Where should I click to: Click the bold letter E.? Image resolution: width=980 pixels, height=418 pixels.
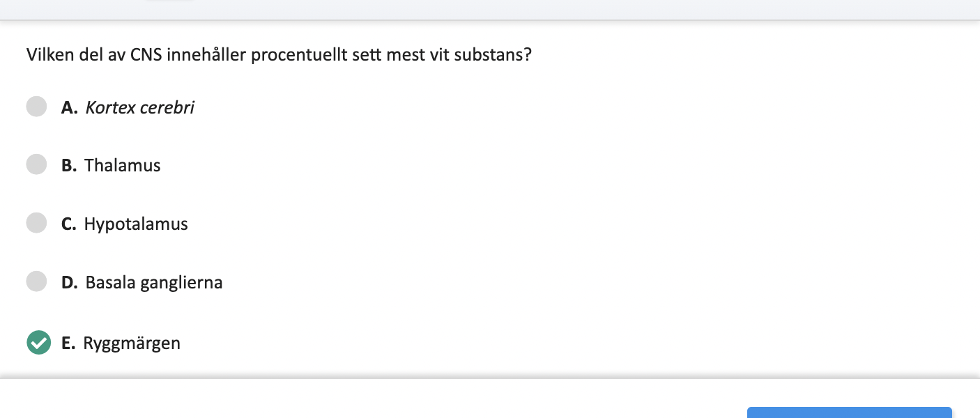(x=68, y=343)
